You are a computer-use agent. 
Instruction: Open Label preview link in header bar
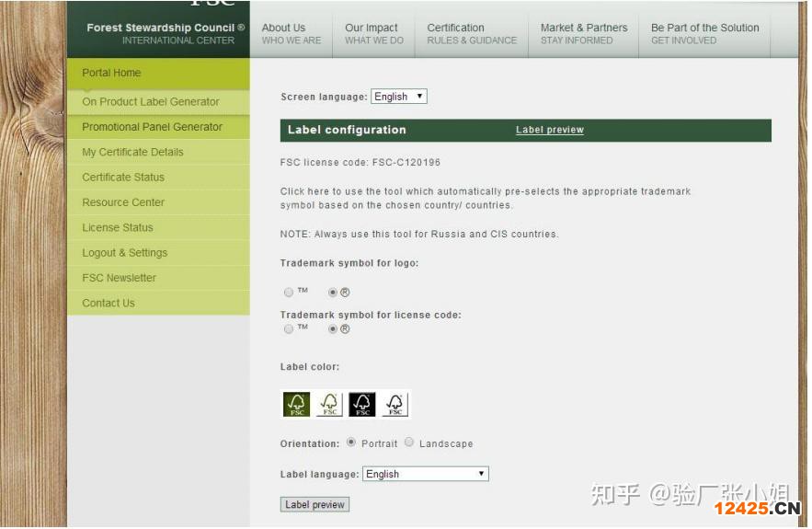(552, 130)
